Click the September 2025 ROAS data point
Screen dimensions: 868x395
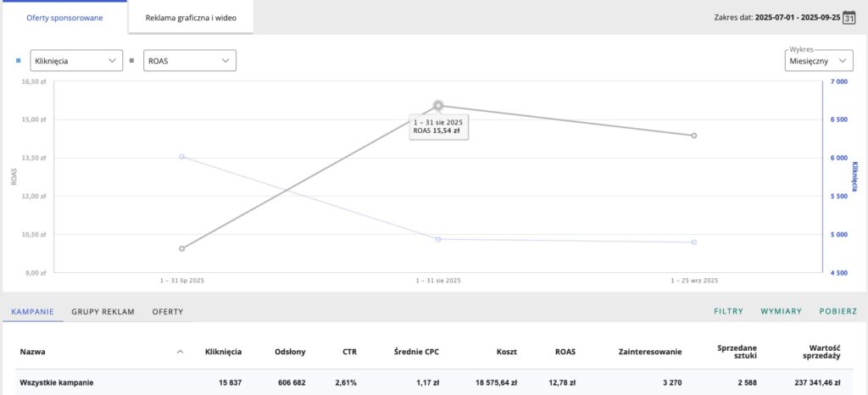[x=694, y=136]
